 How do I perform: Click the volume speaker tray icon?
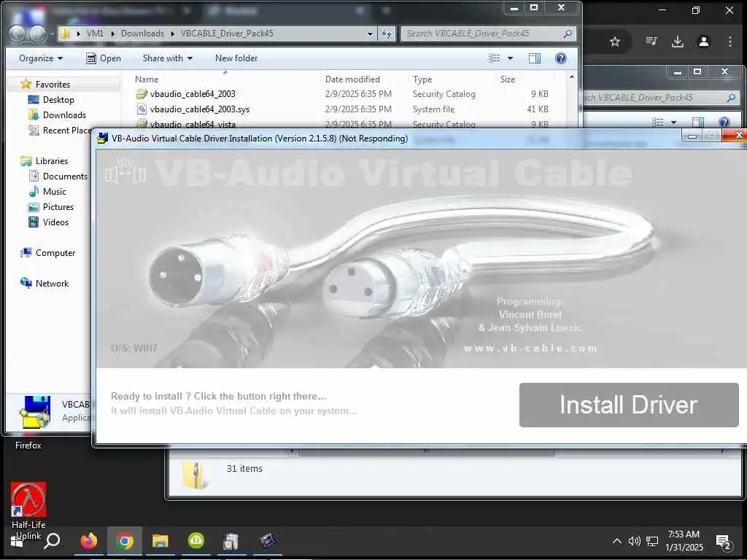click(634, 541)
